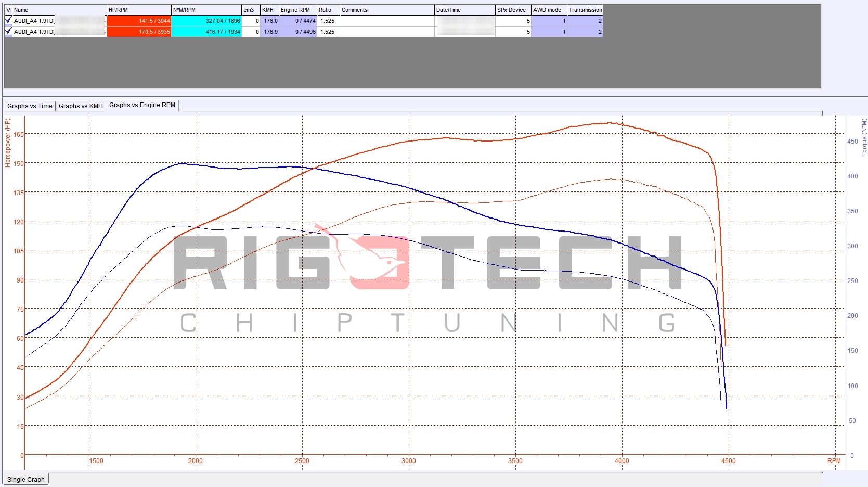
Task: Click the Ratio column header
Action: 328,10
